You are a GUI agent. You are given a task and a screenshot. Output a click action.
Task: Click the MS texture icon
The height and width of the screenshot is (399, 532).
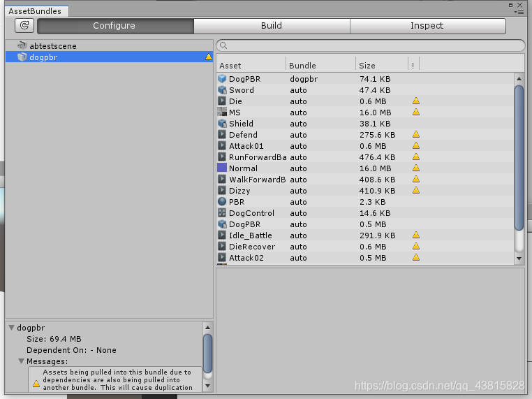coord(222,112)
